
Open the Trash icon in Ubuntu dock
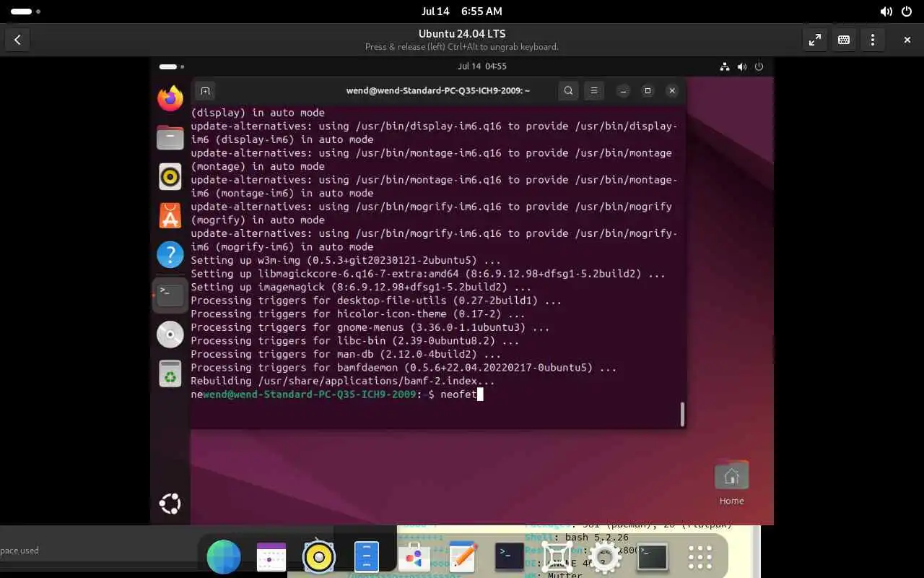point(170,373)
